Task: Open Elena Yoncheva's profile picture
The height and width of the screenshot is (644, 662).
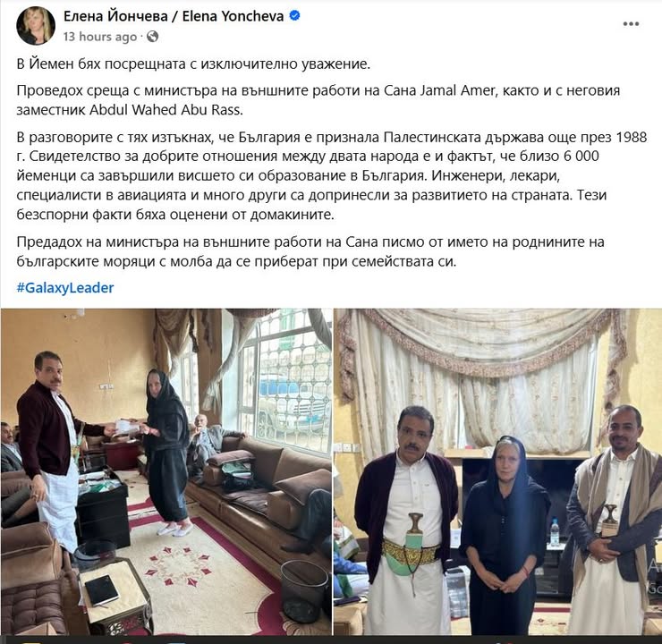Action: [x=36, y=25]
